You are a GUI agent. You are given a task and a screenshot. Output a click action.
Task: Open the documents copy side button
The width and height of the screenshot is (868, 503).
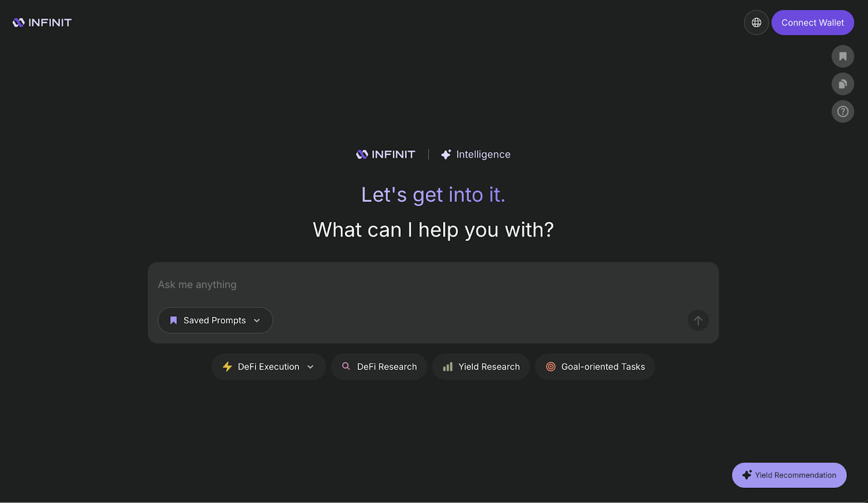(x=843, y=84)
